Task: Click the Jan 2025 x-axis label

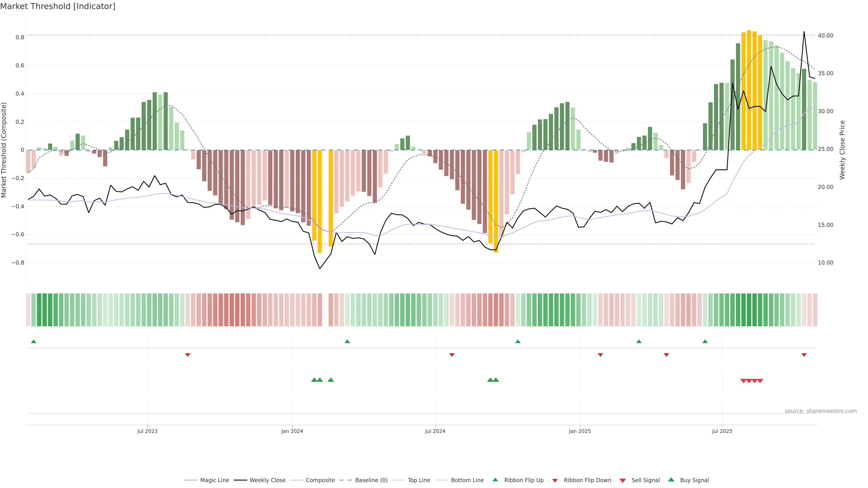Action: pyautogui.click(x=580, y=431)
